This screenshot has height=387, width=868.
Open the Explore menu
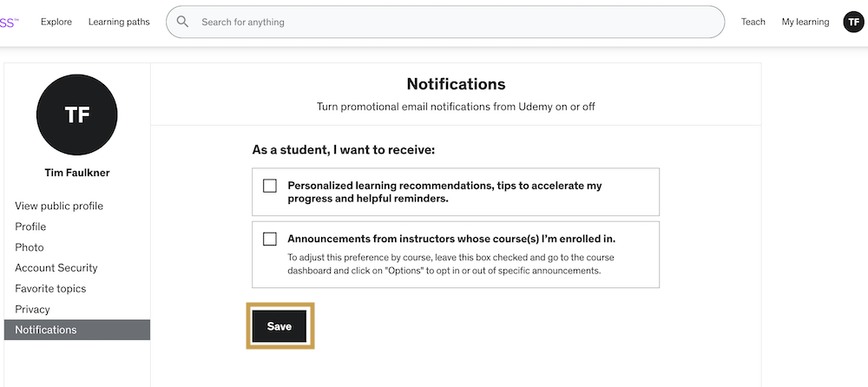tap(56, 22)
